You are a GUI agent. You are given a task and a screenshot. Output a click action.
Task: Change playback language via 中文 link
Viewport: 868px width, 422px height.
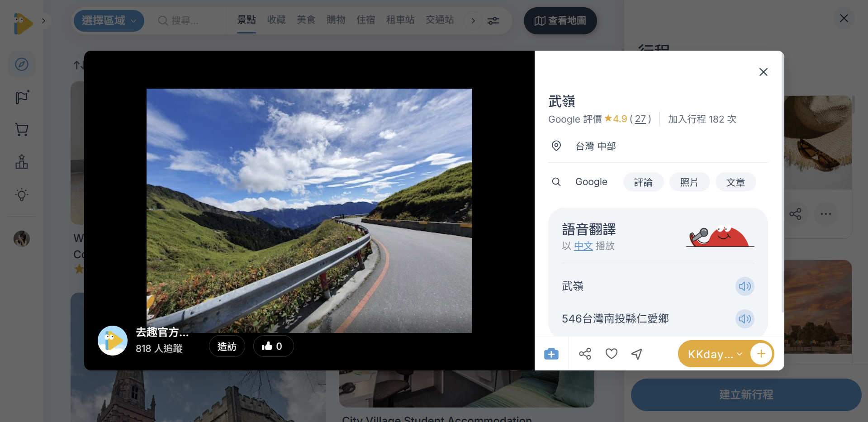pos(583,246)
